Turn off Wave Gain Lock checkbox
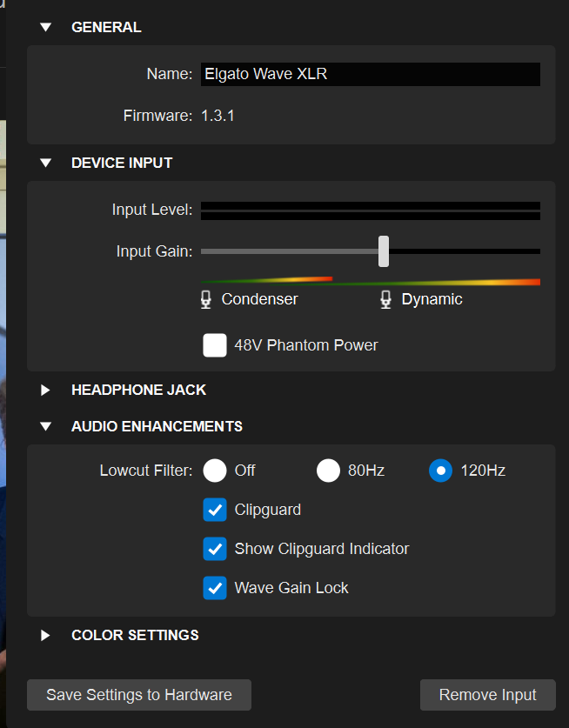This screenshot has width=569, height=728. point(215,588)
